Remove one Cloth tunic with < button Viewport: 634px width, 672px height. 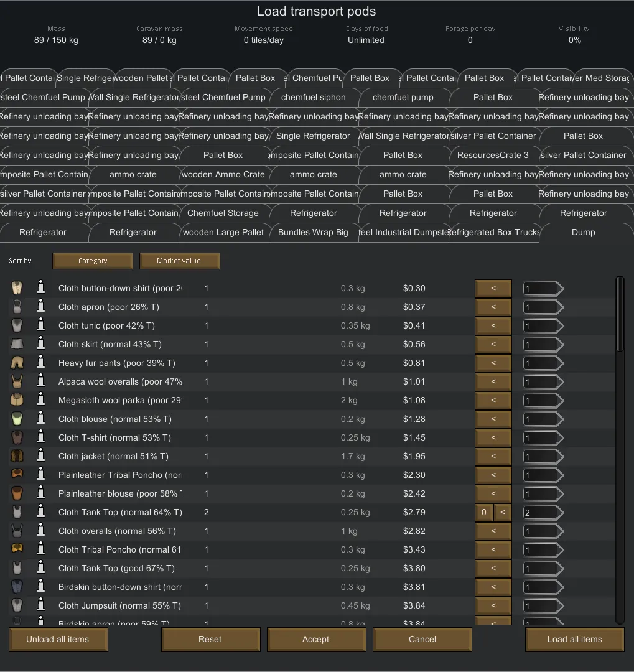tap(493, 326)
